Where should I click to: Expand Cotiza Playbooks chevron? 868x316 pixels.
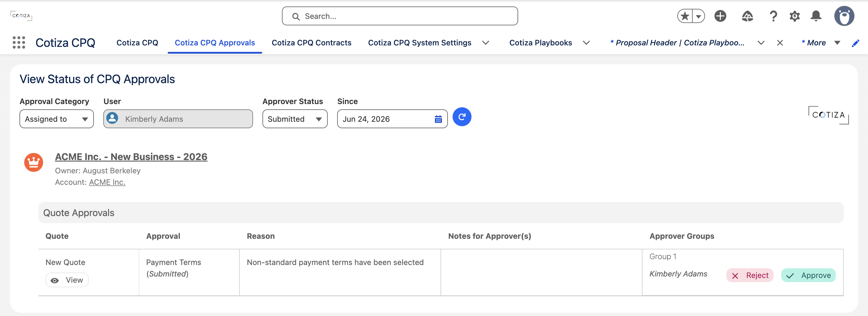tap(586, 43)
